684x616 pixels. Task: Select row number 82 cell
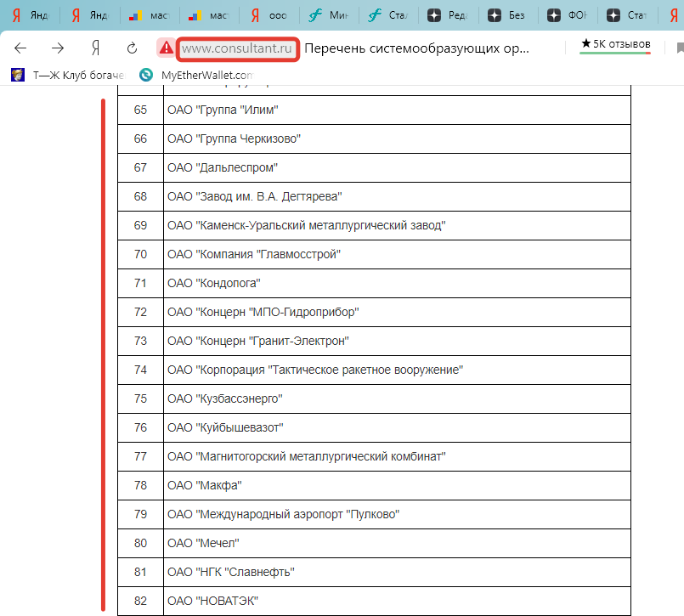point(140,601)
